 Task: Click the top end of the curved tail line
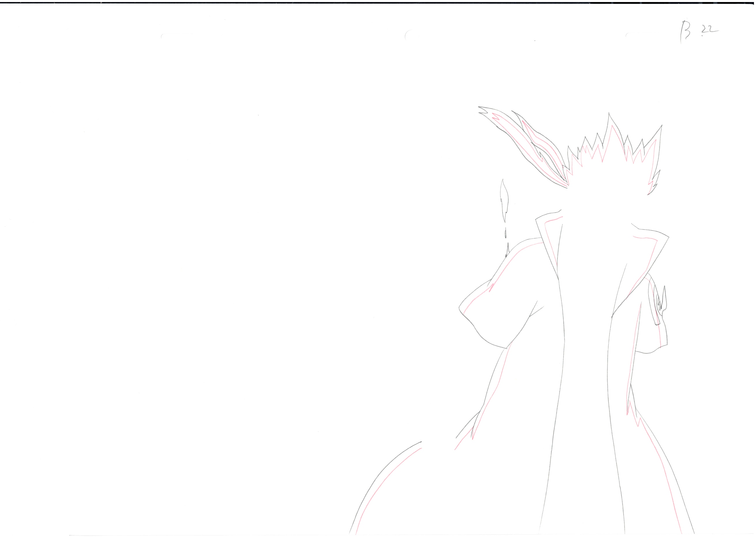click(421, 442)
